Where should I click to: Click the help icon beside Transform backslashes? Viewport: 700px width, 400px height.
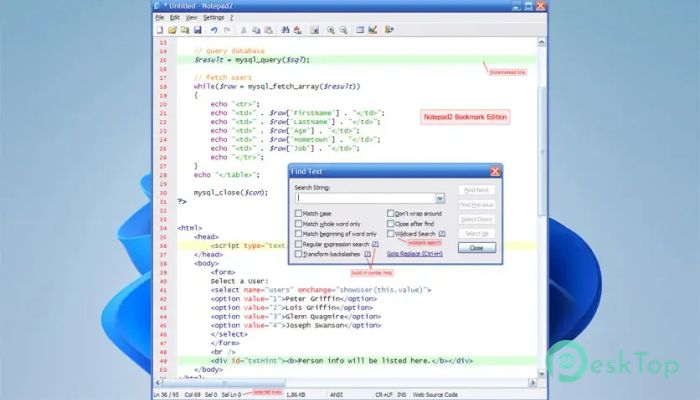click(367, 254)
